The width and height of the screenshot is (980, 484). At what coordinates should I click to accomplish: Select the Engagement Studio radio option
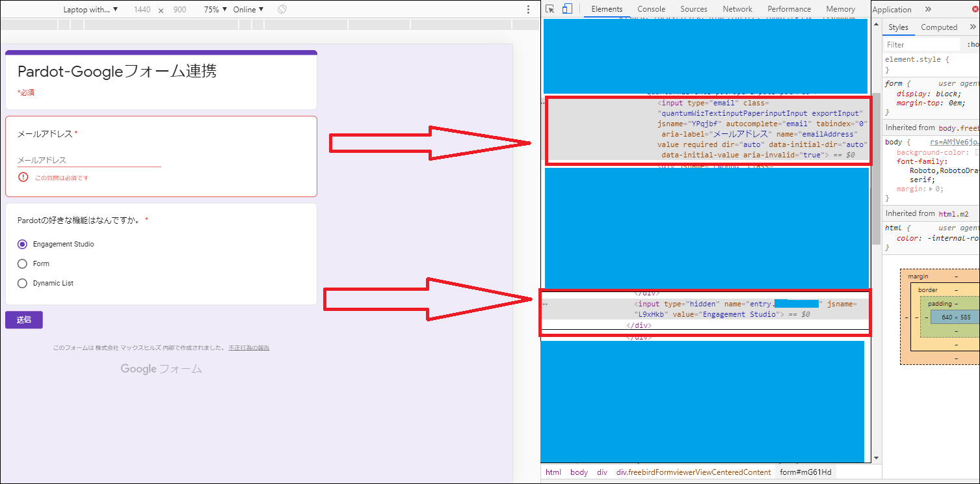[22, 245]
